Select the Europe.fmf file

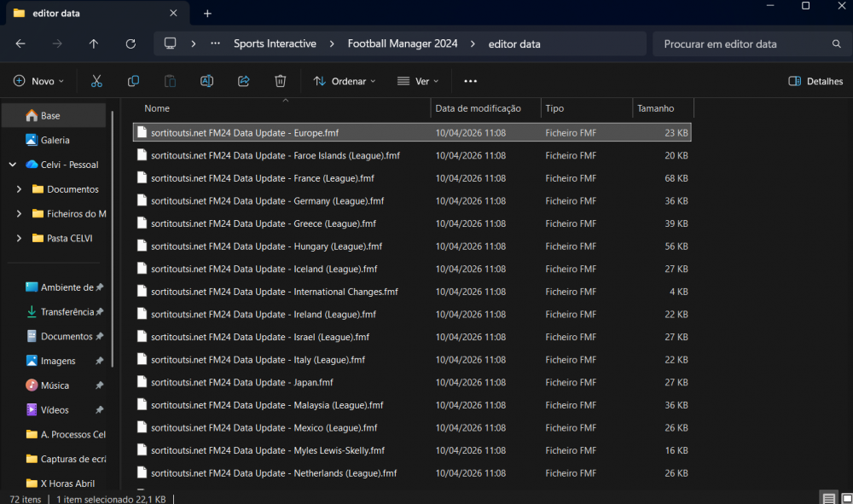[x=412, y=133]
